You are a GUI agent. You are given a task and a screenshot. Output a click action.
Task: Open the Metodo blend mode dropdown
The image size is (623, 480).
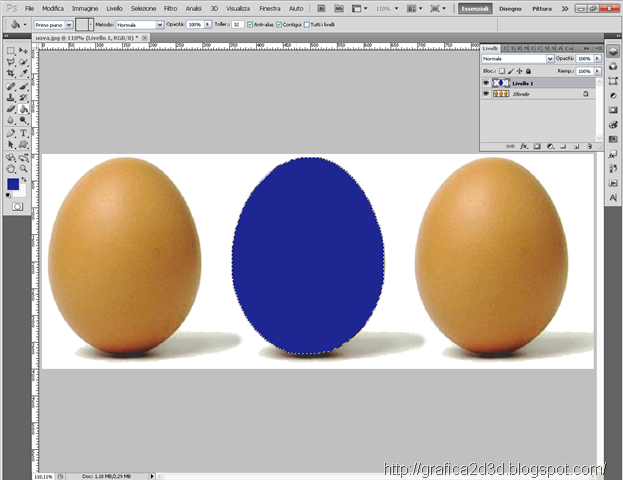(x=140, y=23)
